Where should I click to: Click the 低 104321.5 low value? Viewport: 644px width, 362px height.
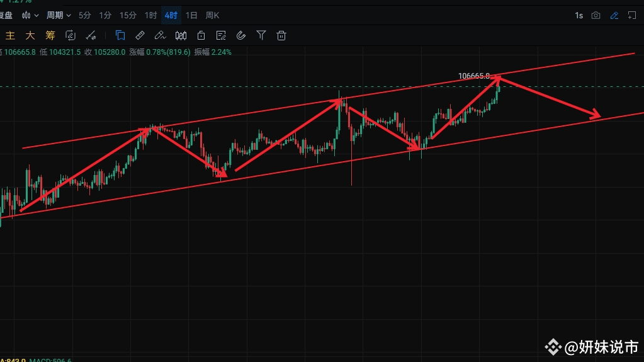60,52
